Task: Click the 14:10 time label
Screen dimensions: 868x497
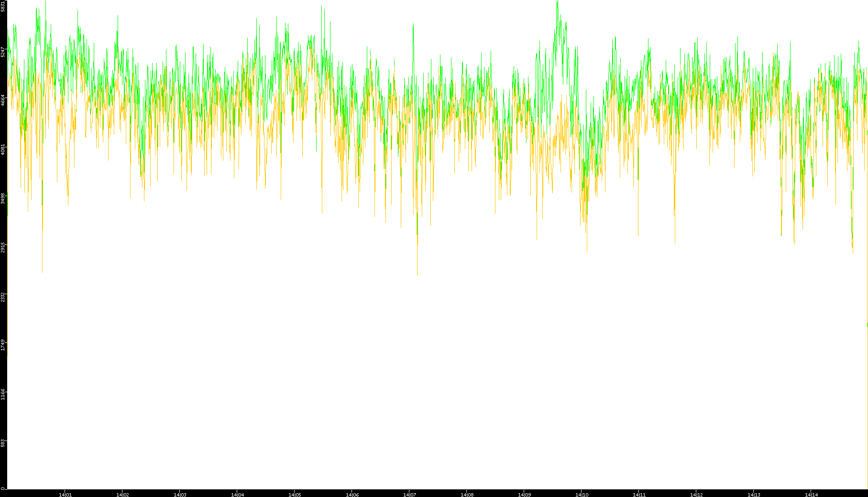Action: click(x=582, y=495)
